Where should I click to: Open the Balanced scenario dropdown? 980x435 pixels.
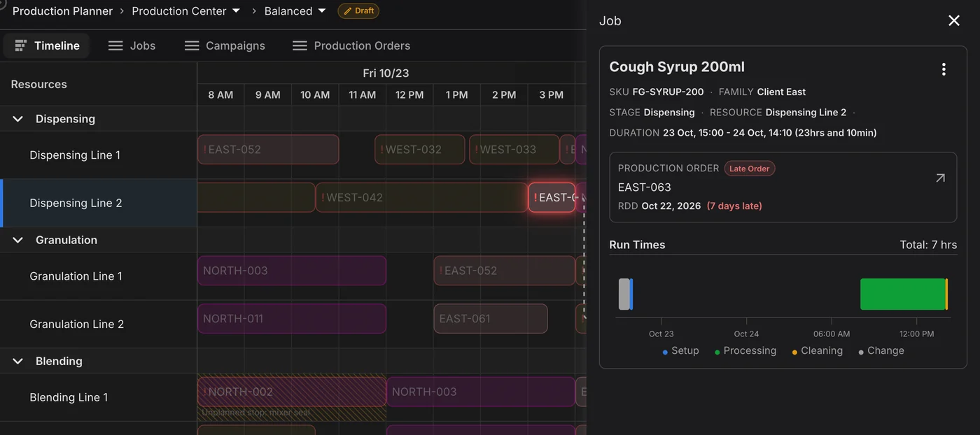tap(295, 11)
